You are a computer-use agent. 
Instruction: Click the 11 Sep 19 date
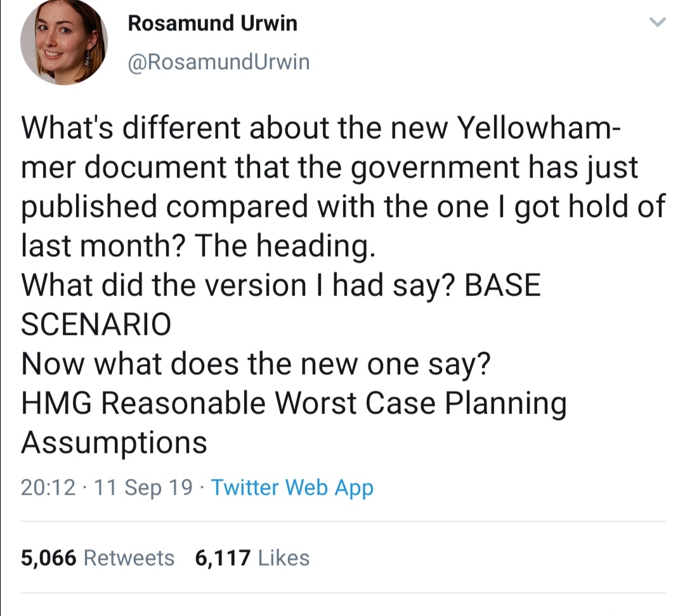tap(143, 488)
